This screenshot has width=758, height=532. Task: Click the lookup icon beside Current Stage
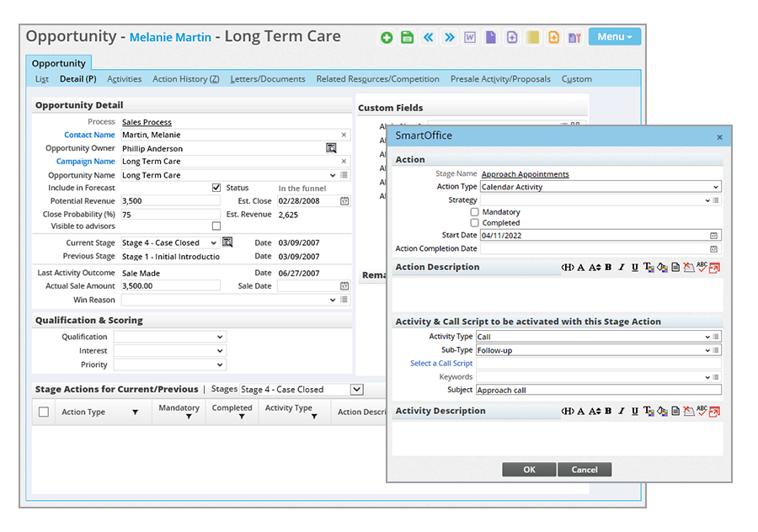coord(227,242)
